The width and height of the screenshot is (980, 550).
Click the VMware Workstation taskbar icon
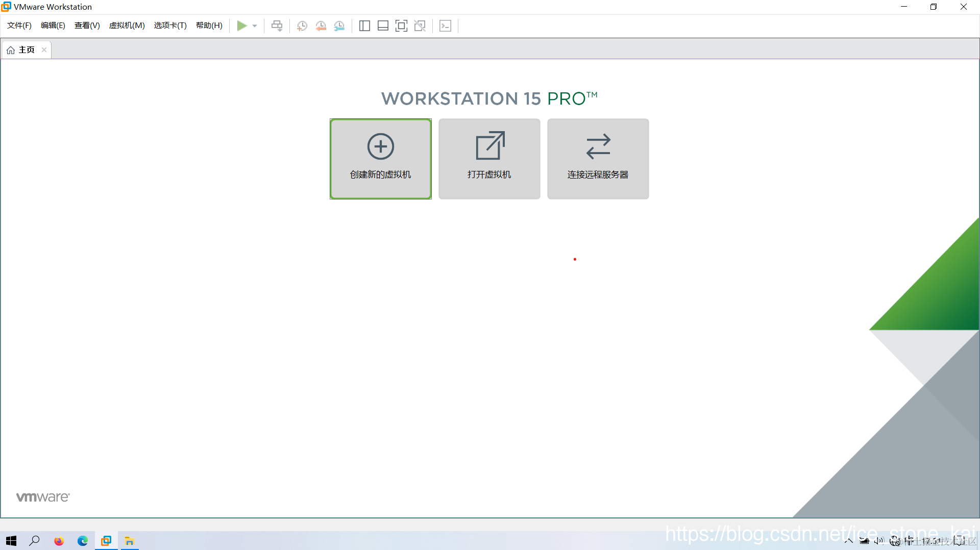tap(106, 541)
